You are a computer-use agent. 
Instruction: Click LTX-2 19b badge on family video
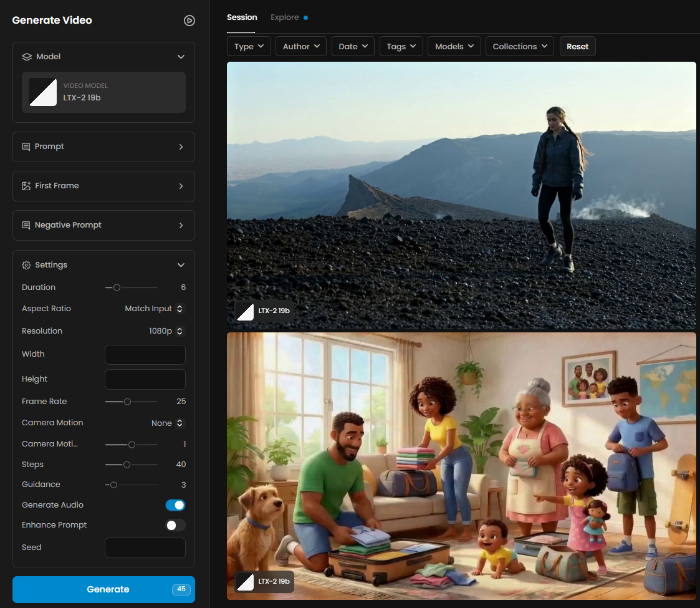pos(264,581)
